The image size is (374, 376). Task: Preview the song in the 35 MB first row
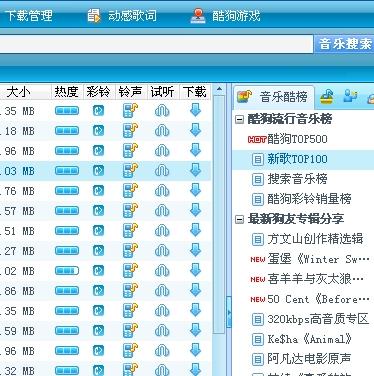pyautogui.click(x=162, y=111)
